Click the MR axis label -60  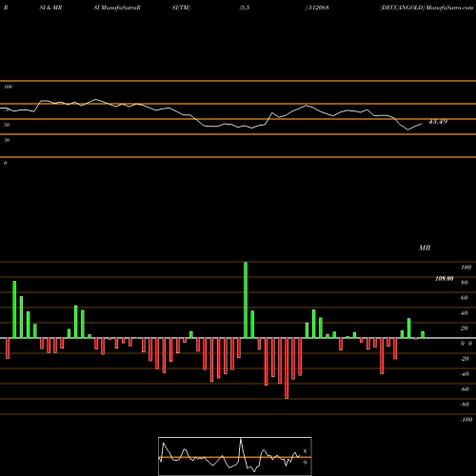point(465,389)
